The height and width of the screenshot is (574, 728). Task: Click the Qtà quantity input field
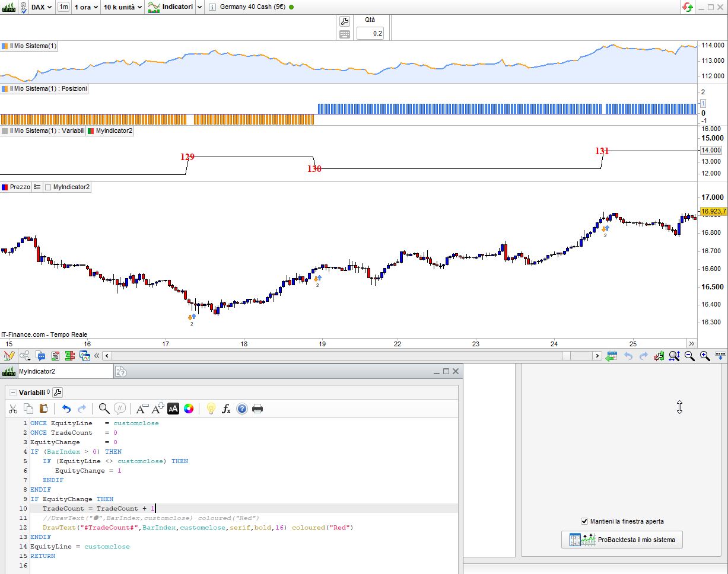point(370,33)
